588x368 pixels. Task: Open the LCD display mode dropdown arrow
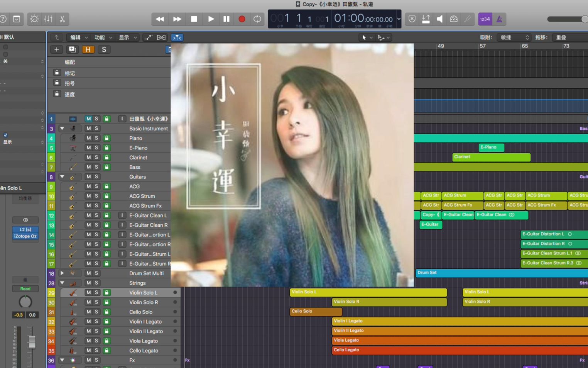click(399, 19)
